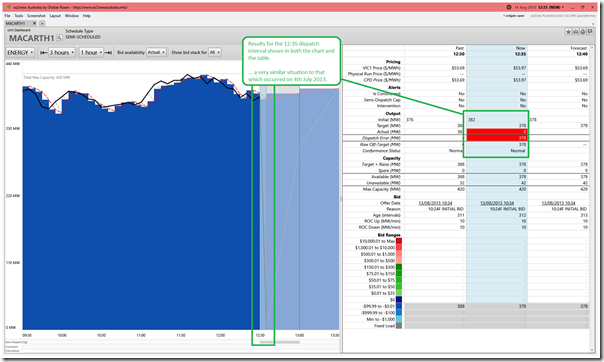Click the dark red $10,000.01 to Max swatch
604x362 pixels.
[x=399, y=241]
